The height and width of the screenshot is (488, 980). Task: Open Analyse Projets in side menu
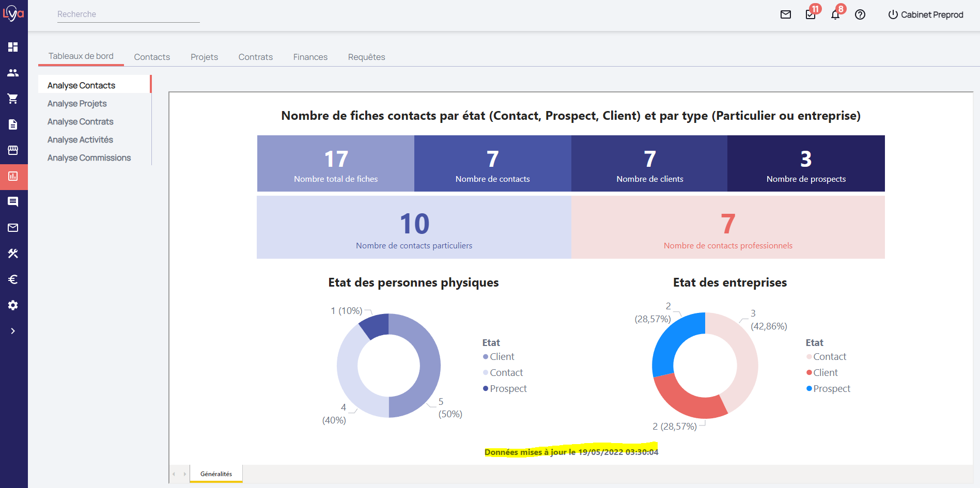tap(77, 103)
